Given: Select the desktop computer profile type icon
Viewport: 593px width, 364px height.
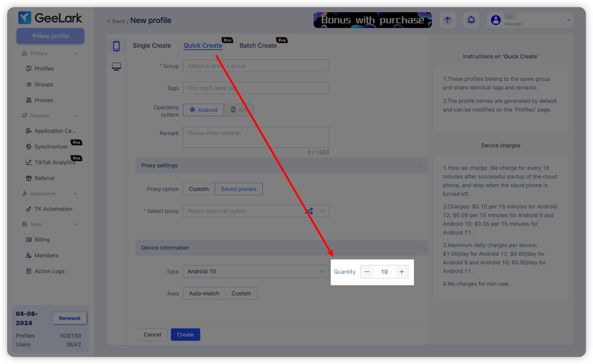Looking at the screenshot, I should [x=116, y=67].
